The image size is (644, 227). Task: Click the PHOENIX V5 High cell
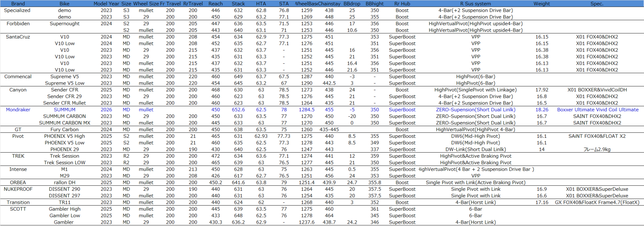pos(64,136)
